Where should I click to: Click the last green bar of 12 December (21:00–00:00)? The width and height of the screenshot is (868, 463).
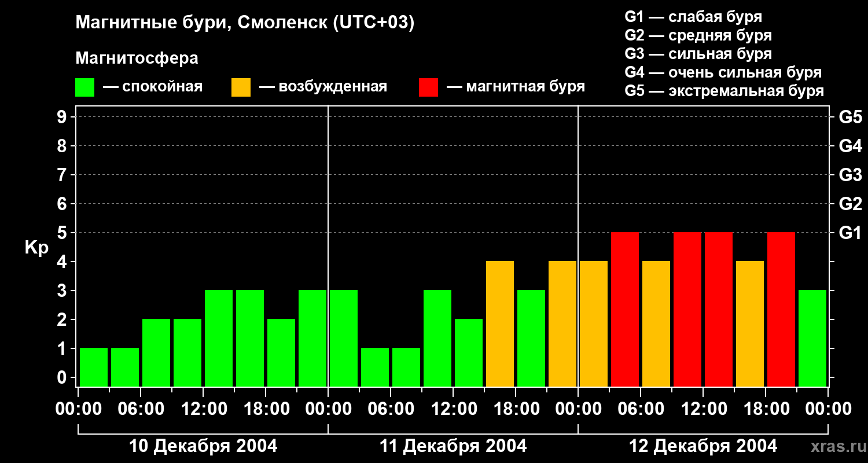[x=812, y=338]
